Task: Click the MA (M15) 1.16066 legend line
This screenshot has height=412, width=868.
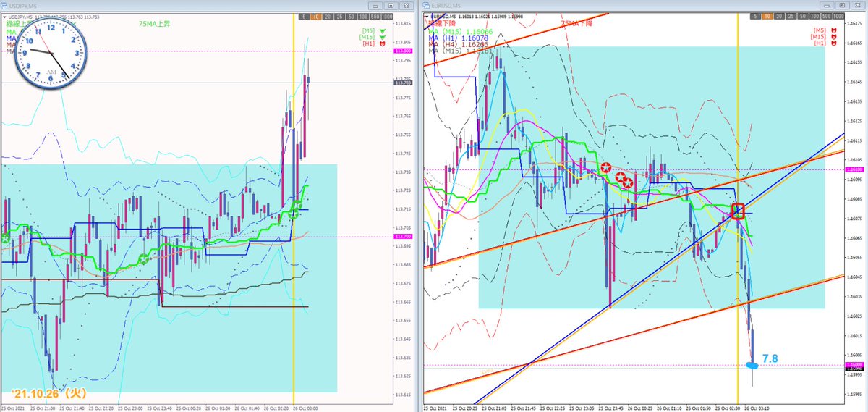Action: pyautogui.click(x=460, y=31)
